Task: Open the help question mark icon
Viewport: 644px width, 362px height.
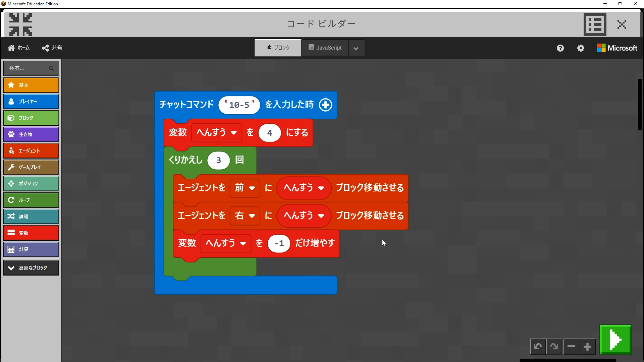Action: (x=560, y=48)
